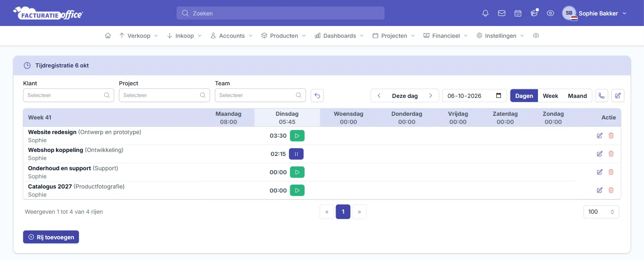Click the phone icon button
644x260 pixels.
[602, 96]
